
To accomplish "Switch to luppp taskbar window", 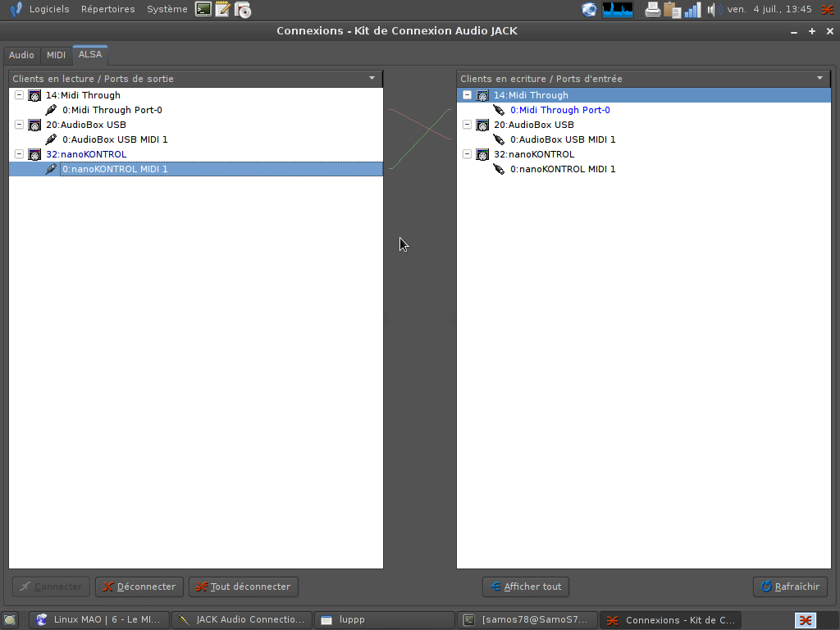I will pyautogui.click(x=385, y=620).
